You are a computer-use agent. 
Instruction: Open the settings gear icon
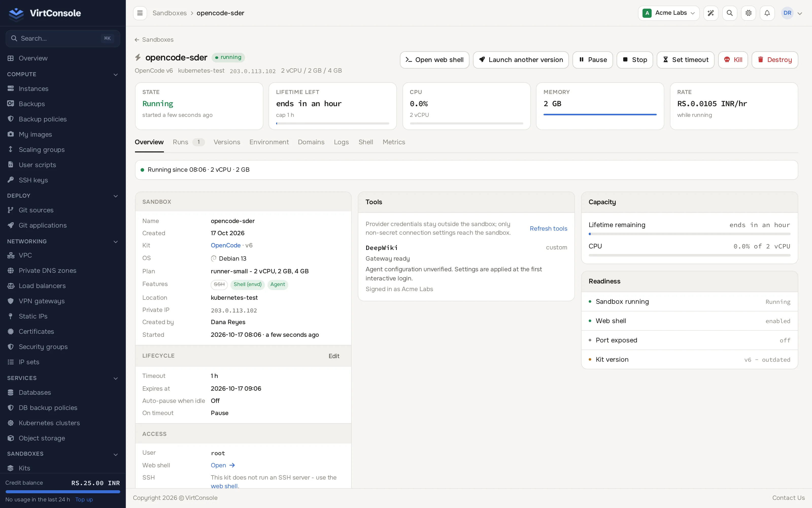(748, 13)
